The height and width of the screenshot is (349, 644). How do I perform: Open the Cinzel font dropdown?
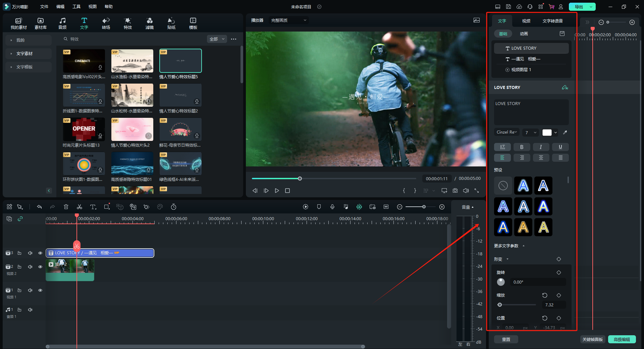[506, 132]
